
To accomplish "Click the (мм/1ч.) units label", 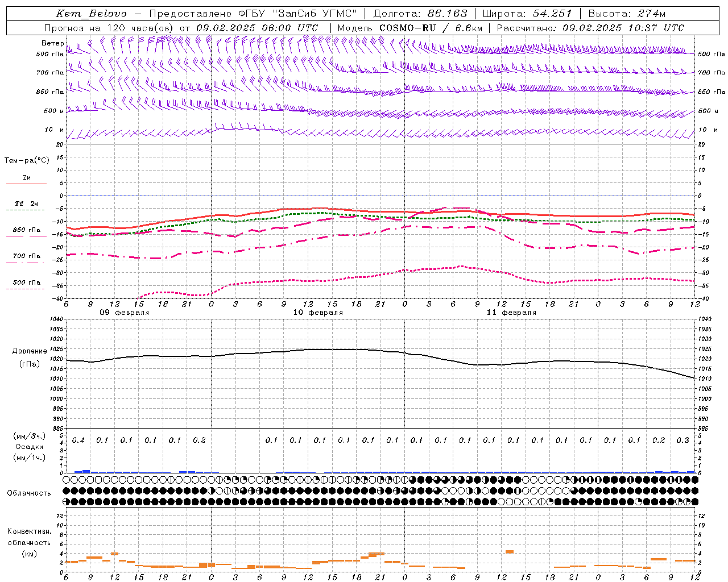I will click(29, 458).
